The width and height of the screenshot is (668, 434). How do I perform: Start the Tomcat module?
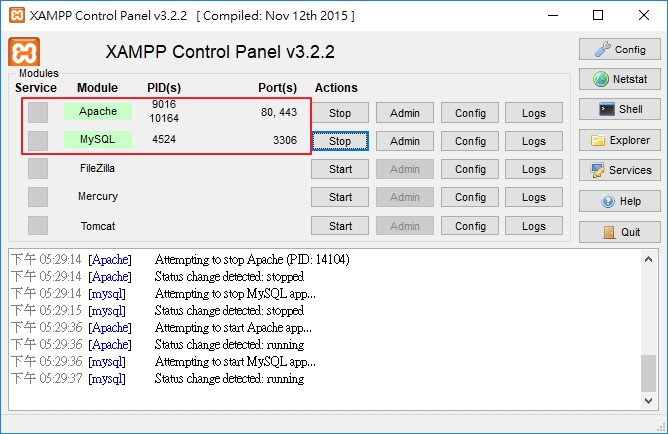pyautogui.click(x=340, y=226)
